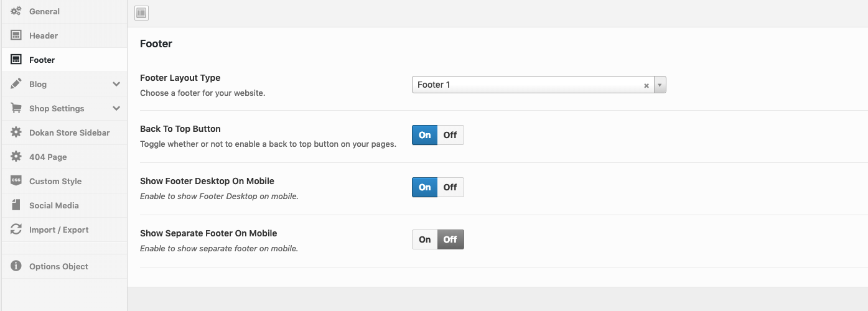Click the Custom Style CSS icon
Viewport: 868px width, 311px height.
16,181
